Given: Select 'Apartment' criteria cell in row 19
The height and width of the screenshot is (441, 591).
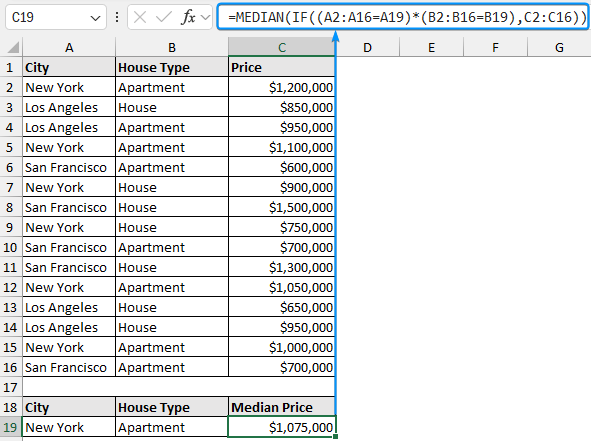Looking at the screenshot, I should [172, 427].
